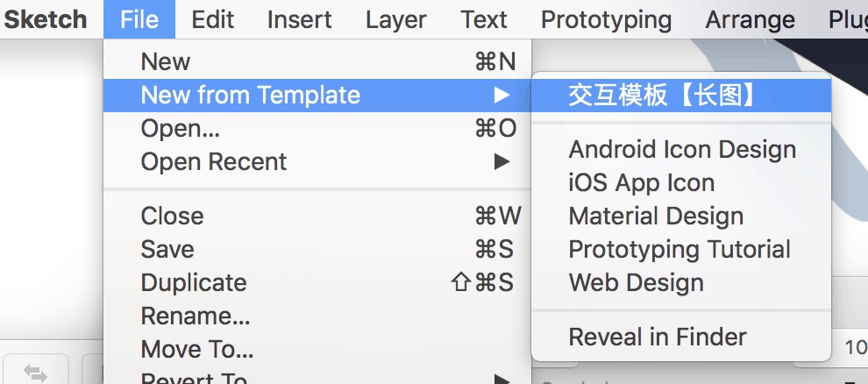
Task: Open the Arrange menu
Action: click(750, 19)
